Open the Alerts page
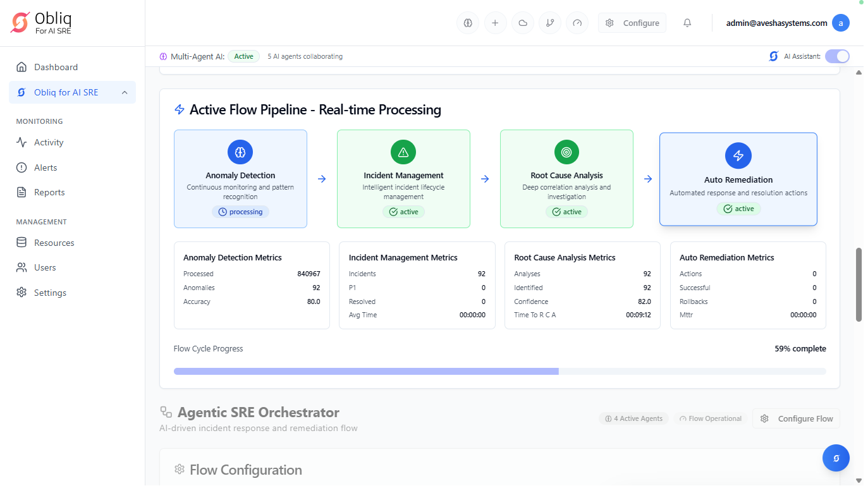868x493 pixels. coord(72,167)
